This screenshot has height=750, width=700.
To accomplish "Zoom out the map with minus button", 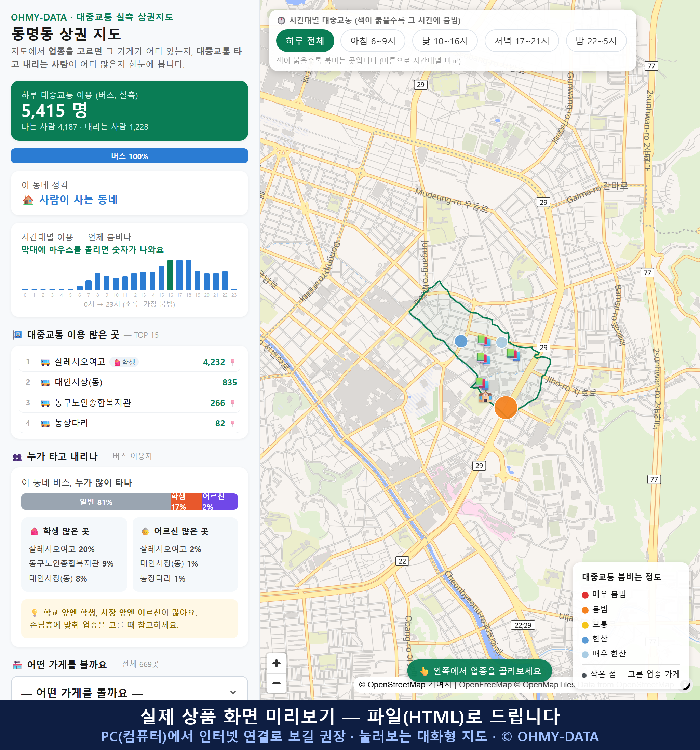I will (276, 683).
